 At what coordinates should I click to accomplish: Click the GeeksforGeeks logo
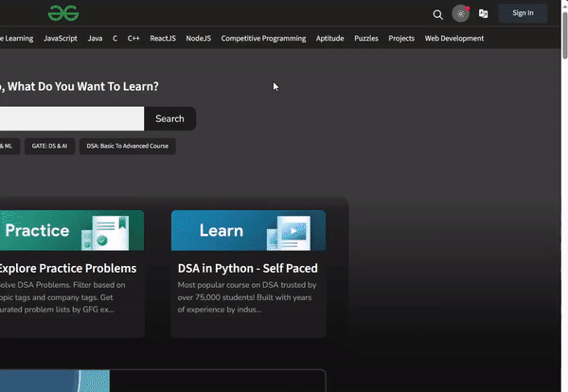click(x=63, y=13)
